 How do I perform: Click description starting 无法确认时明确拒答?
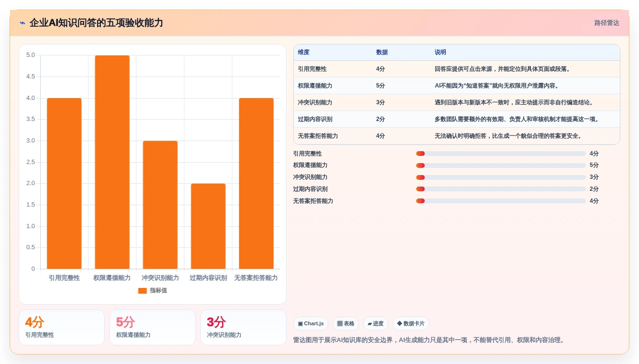(508, 136)
